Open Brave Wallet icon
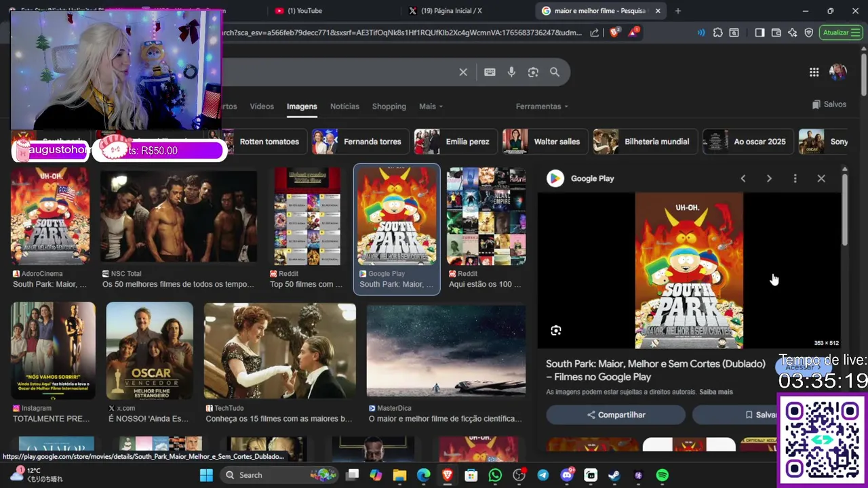 point(776,33)
